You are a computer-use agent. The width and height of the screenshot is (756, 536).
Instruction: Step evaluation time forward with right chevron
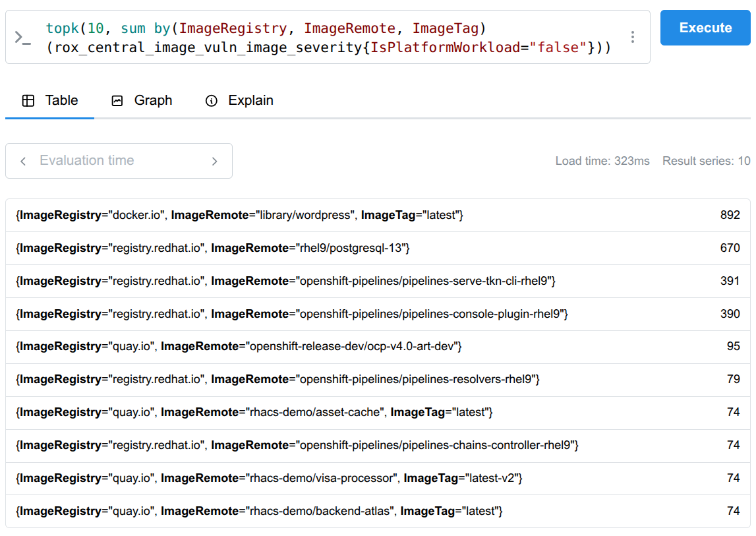coord(214,161)
